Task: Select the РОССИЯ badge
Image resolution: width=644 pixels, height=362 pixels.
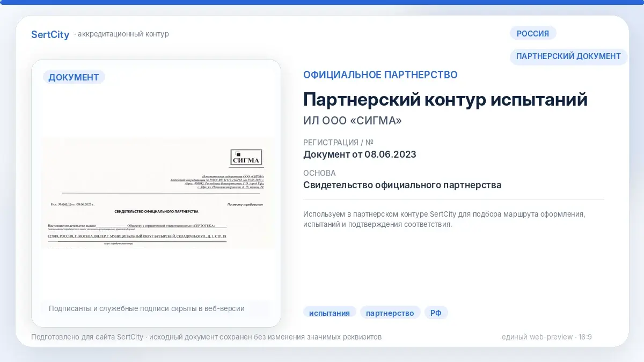Action: (533, 33)
